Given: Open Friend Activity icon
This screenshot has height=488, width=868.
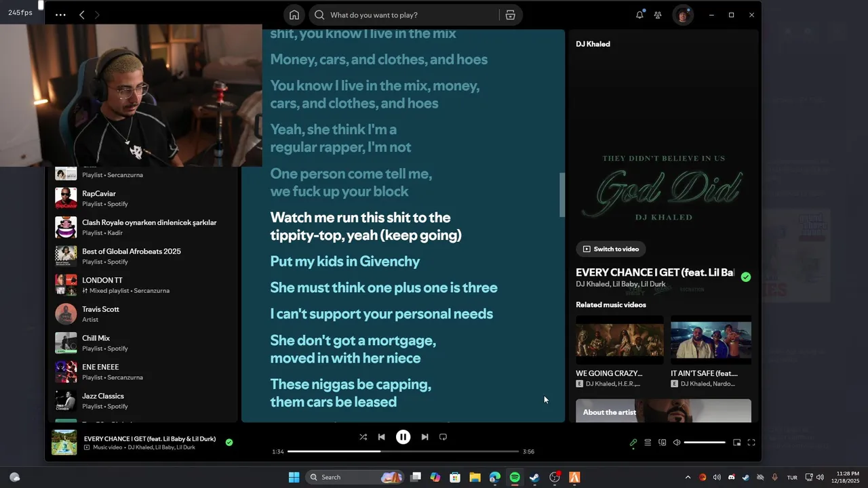Looking at the screenshot, I should [x=658, y=15].
